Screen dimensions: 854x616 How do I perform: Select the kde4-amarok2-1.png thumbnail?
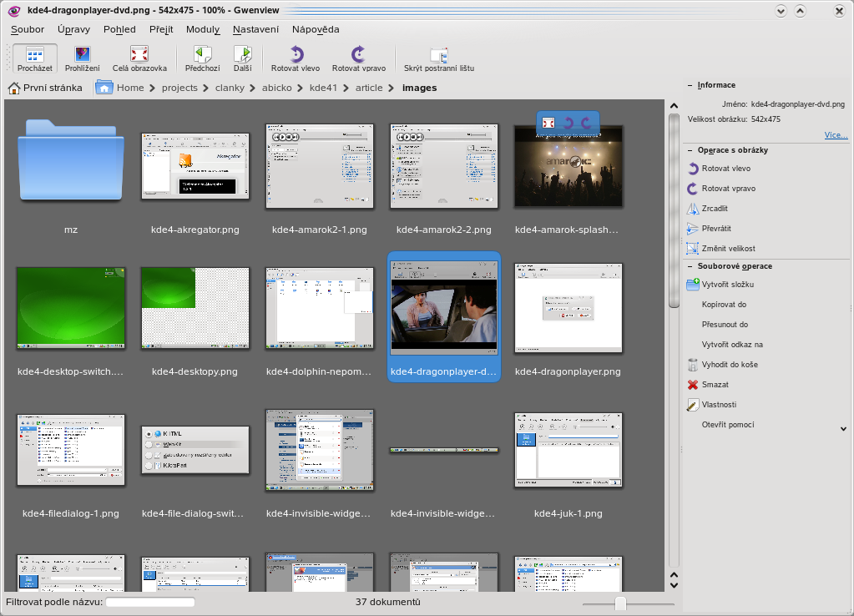pos(320,166)
